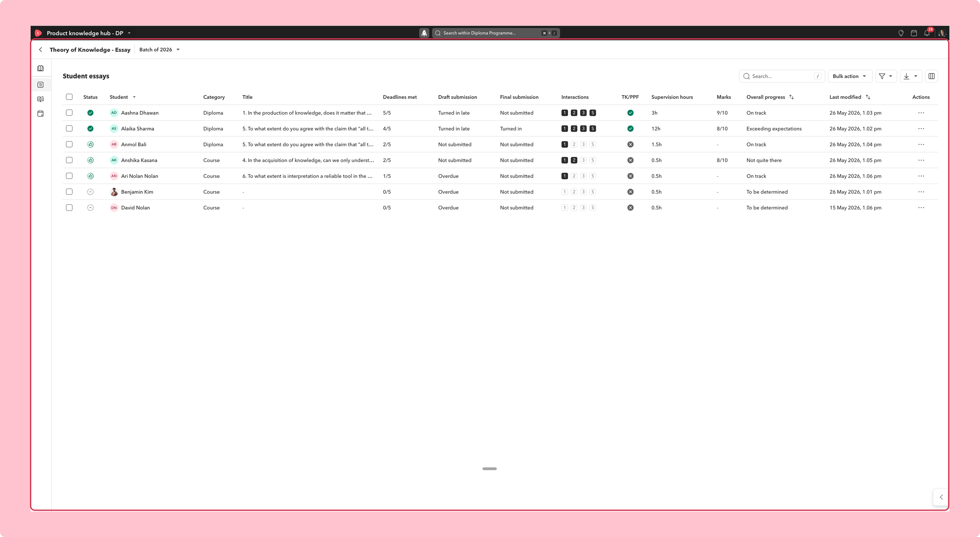Viewport: 980px width, 537px height.
Task: Click the 12h supervision hours cell
Action: pos(656,129)
